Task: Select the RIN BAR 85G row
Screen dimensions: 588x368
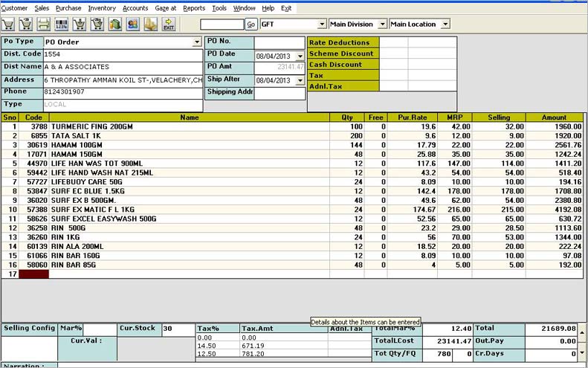Action: (x=291, y=265)
